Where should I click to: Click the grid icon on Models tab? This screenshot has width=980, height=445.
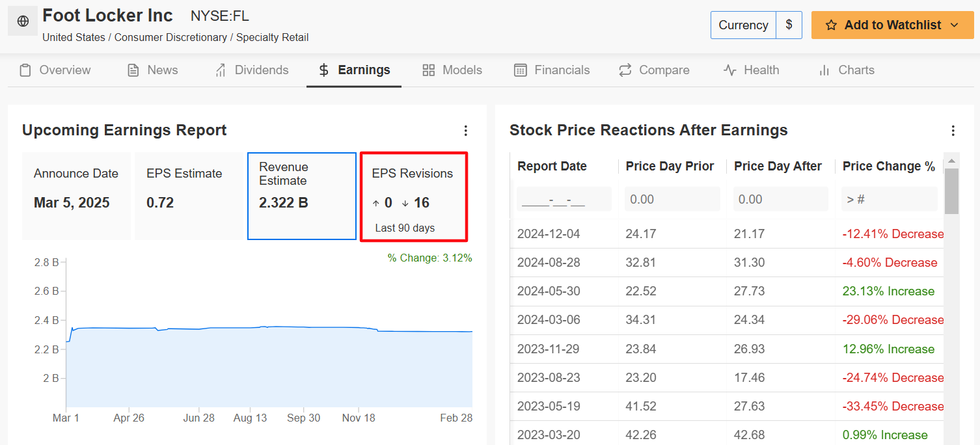coord(428,70)
